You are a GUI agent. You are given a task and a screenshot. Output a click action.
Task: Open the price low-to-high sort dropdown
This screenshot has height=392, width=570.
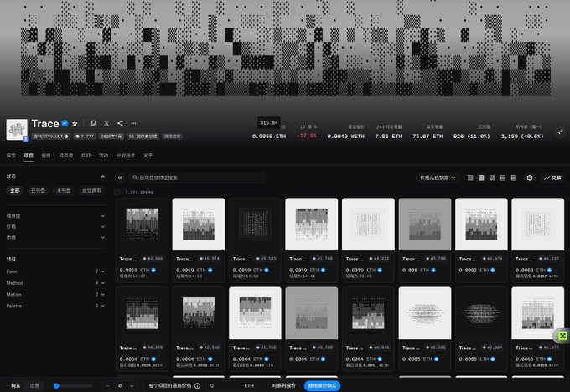pyautogui.click(x=438, y=178)
